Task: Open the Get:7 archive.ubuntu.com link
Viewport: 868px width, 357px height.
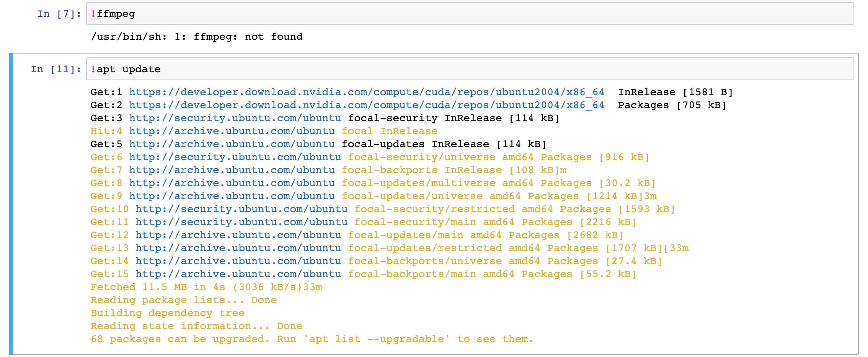Action: click(x=232, y=170)
